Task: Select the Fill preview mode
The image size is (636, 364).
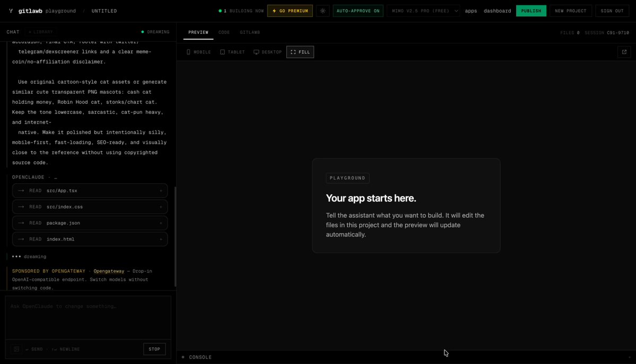Action: [300, 52]
